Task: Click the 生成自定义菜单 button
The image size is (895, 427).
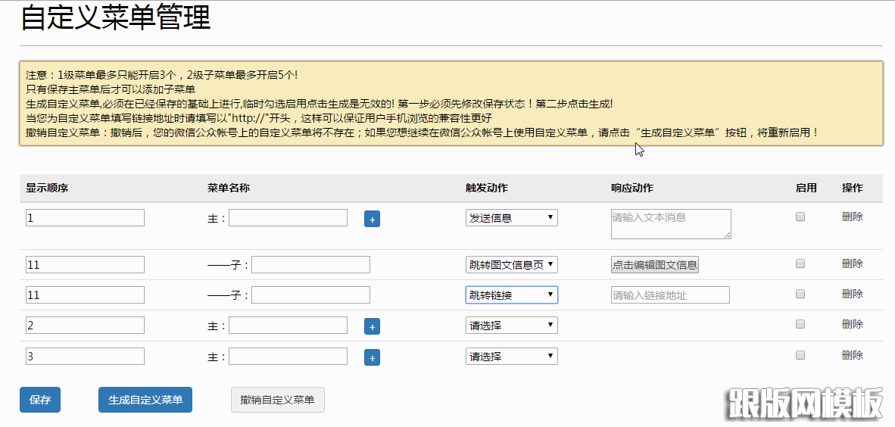Action: (145, 400)
